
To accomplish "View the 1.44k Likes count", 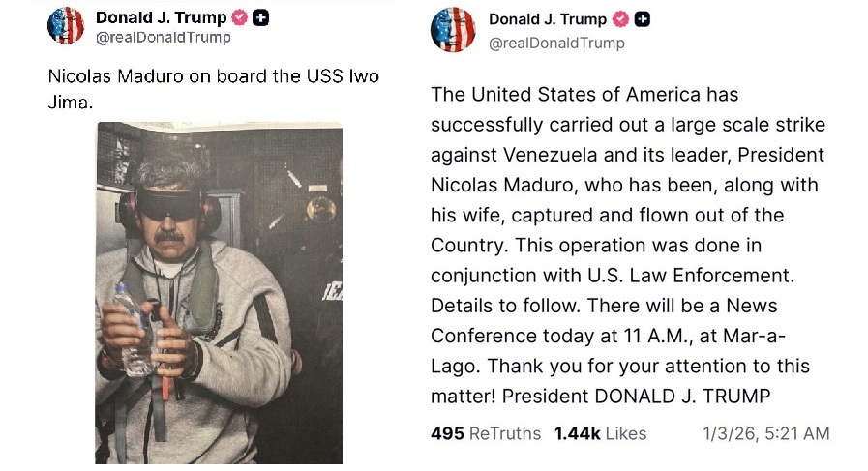I will coord(600,433).
